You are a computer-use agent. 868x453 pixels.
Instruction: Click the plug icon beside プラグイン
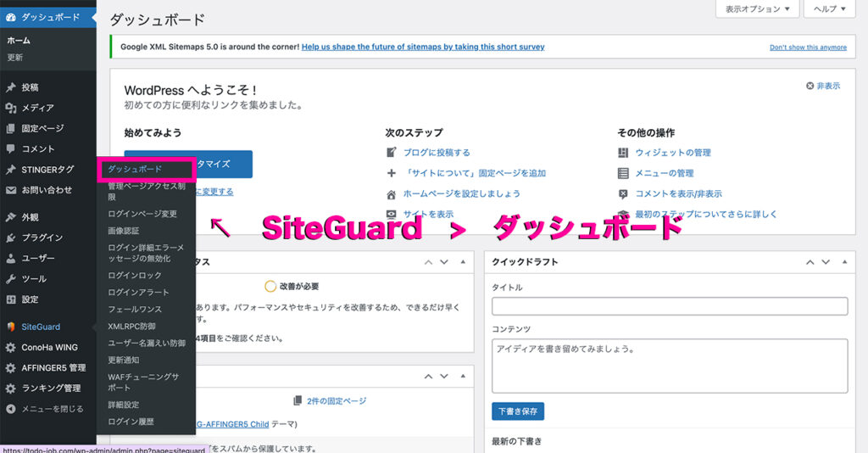pos(10,238)
